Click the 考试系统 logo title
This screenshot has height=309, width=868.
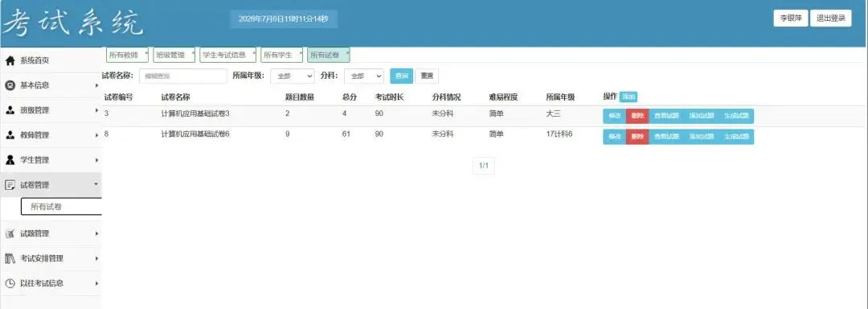pyautogui.click(x=73, y=23)
